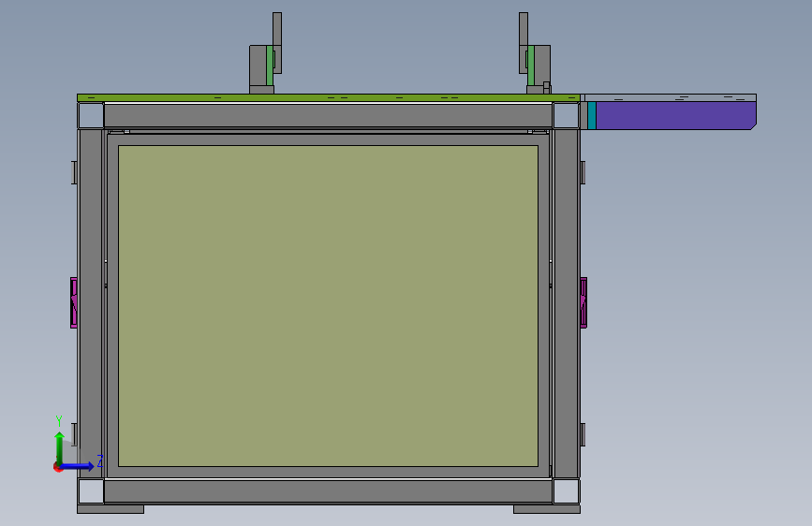The image size is (812, 526).
Task: Select the top horizontal gray frame beam
Action: point(329,116)
